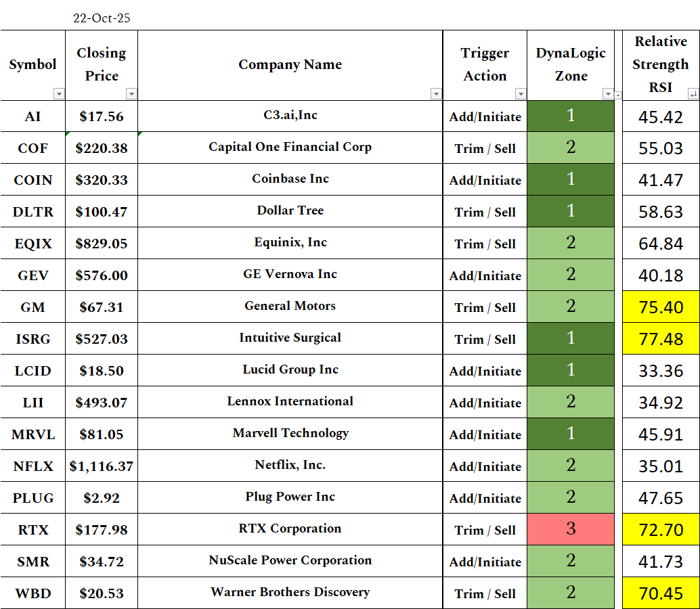This screenshot has width=700, height=609.
Task: Click the GM symbol cell
Action: click(33, 307)
